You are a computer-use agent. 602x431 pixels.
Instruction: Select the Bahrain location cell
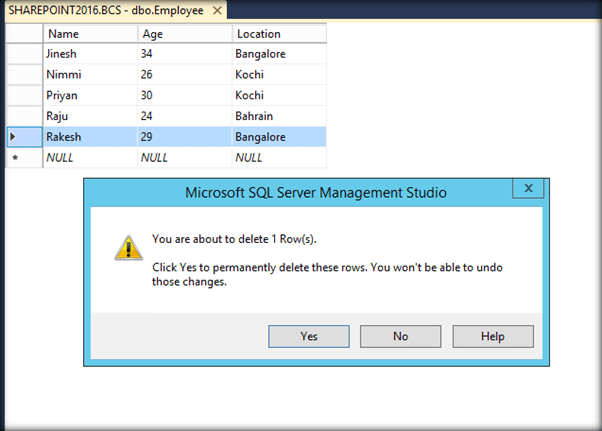tap(278, 116)
